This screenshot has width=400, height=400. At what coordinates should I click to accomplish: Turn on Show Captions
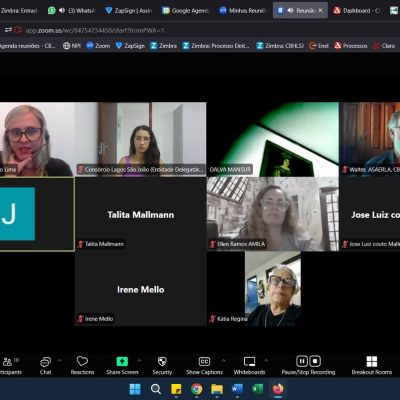[x=204, y=365]
